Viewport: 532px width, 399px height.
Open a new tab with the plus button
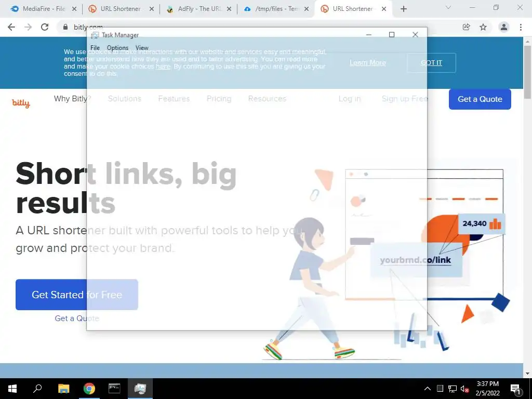(403, 9)
